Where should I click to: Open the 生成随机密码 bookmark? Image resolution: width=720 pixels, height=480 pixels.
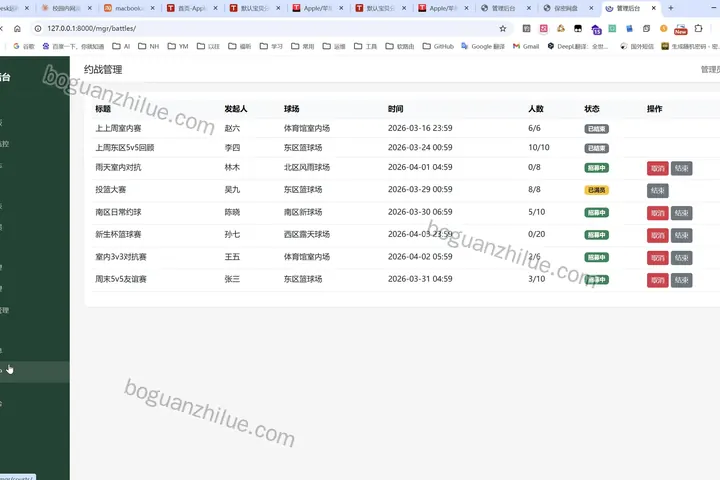690,46
